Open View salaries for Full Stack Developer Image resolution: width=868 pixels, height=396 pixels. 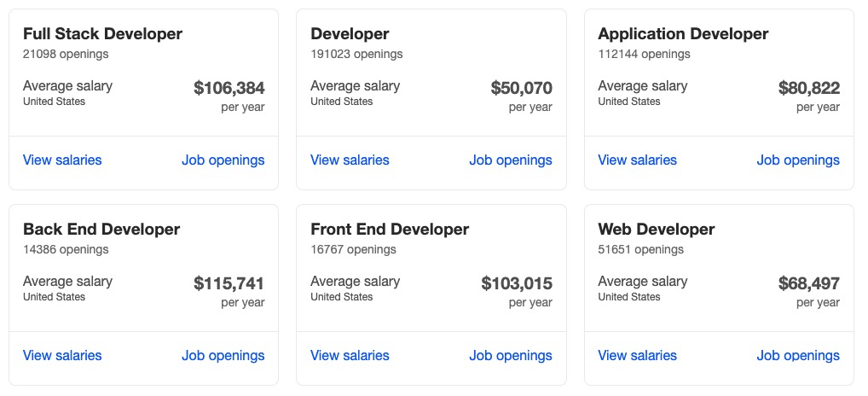coord(62,160)
